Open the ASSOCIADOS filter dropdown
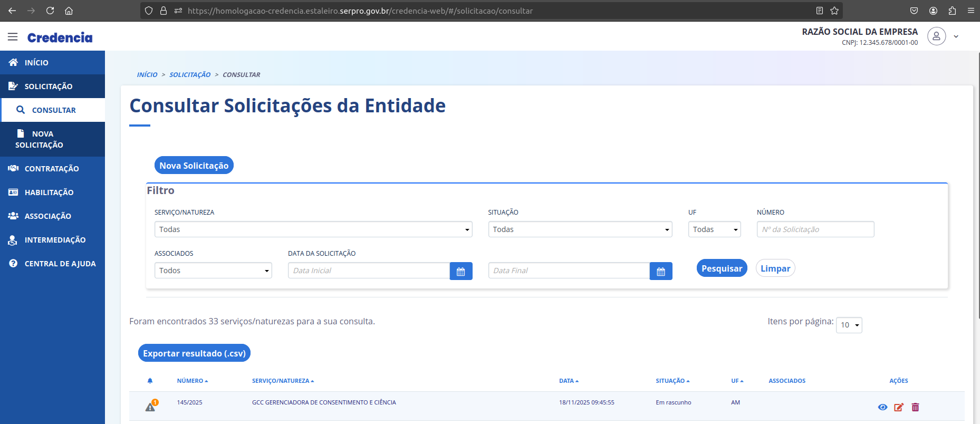 [213, 271]
